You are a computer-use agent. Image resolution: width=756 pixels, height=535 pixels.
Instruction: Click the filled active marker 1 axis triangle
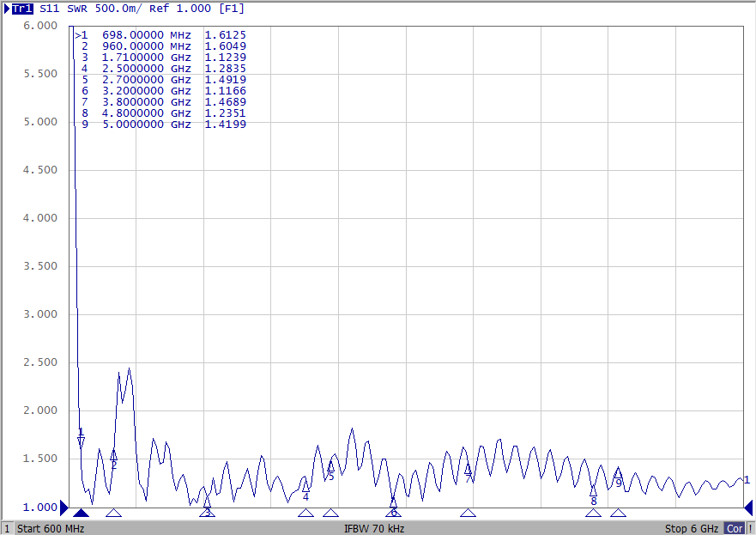[81, 513]
